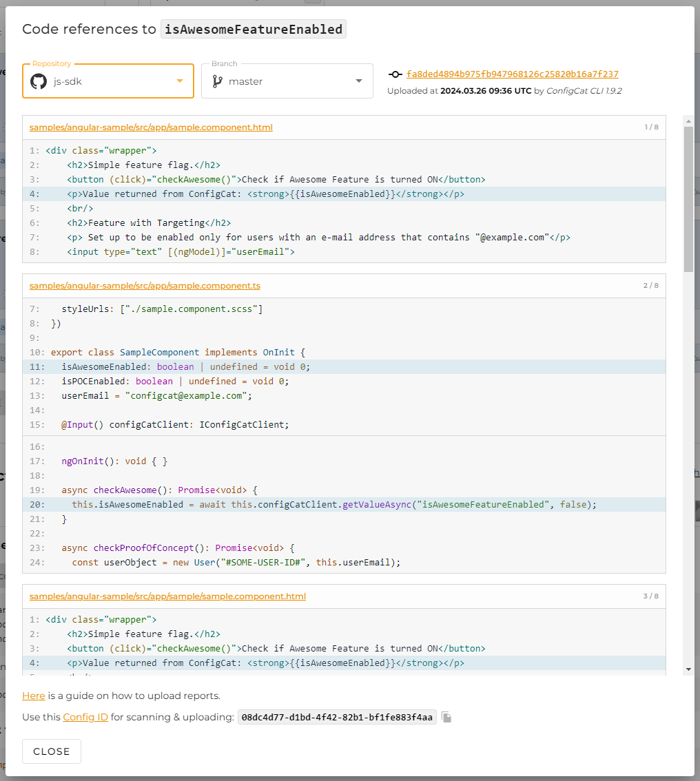Open the js-sdk Repository dropdown

tap(107, 81)
